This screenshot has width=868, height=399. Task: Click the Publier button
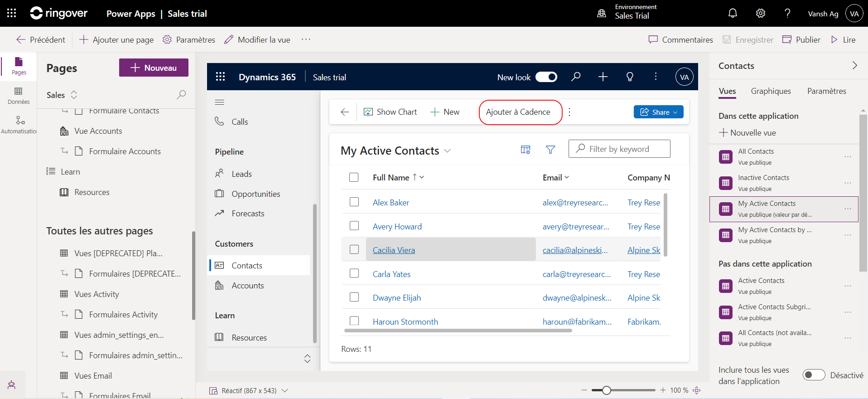(x=801, y=39)
